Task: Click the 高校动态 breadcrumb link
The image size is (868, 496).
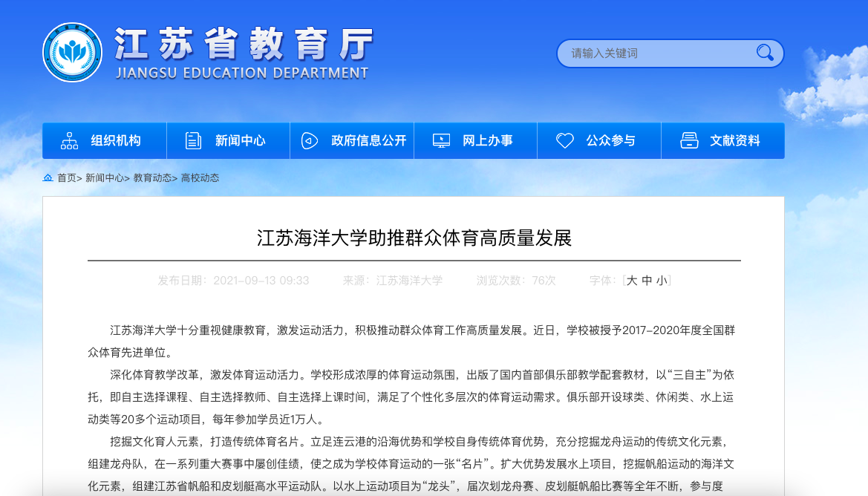Action: pyautogui.click(x=200, y=178)
